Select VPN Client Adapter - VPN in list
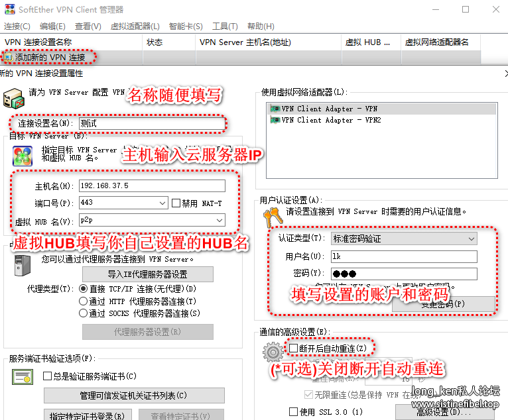Viewport: 508px width, 420px height. point(382,109)
